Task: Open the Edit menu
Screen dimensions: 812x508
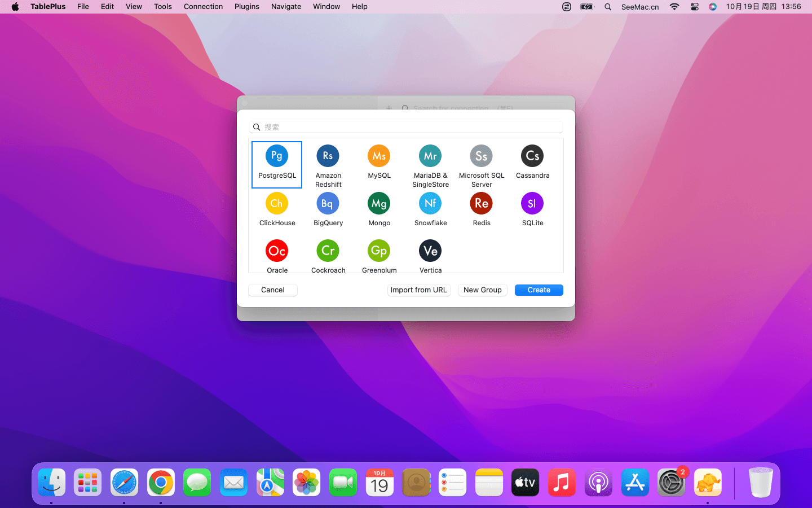Action: pyautogui.click(x=107, y=7)
